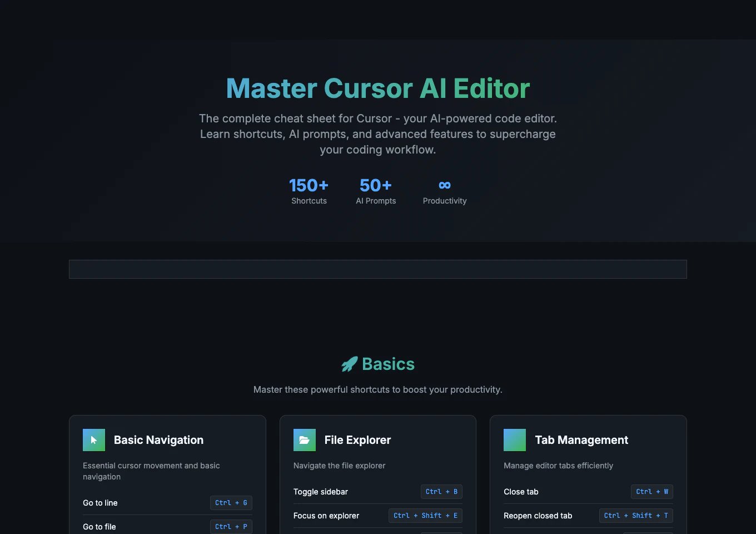Click the '150+' Shortcuts statistic
Viewport: 756px width, 534px height.
[x=309, y=185]
